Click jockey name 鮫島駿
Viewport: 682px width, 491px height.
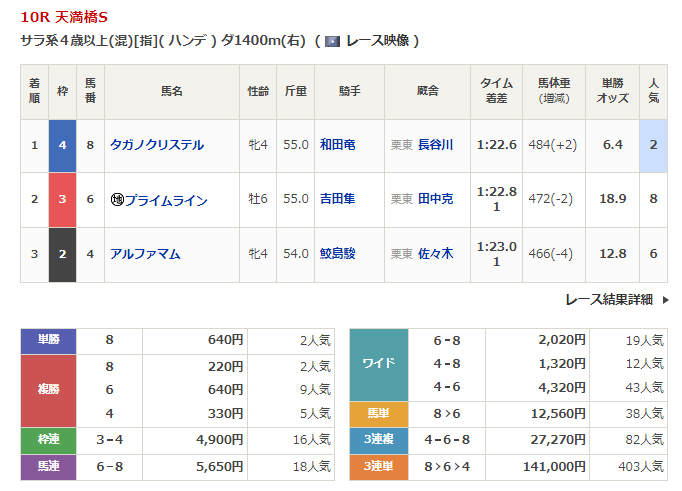(x=337, y=254)
